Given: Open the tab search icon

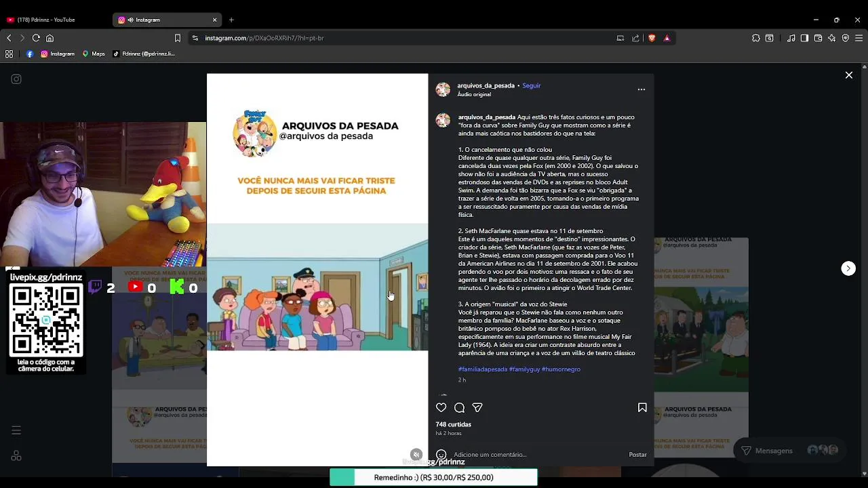Looking at the screenshot, I should click(770, 38).
